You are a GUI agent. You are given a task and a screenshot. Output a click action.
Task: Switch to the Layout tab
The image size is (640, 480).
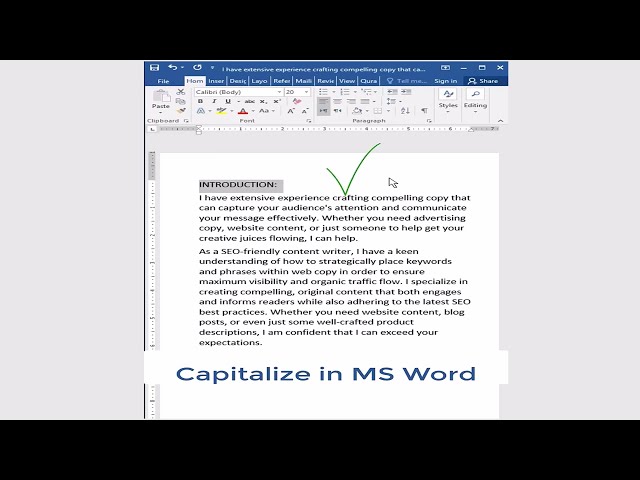point(259,81)
